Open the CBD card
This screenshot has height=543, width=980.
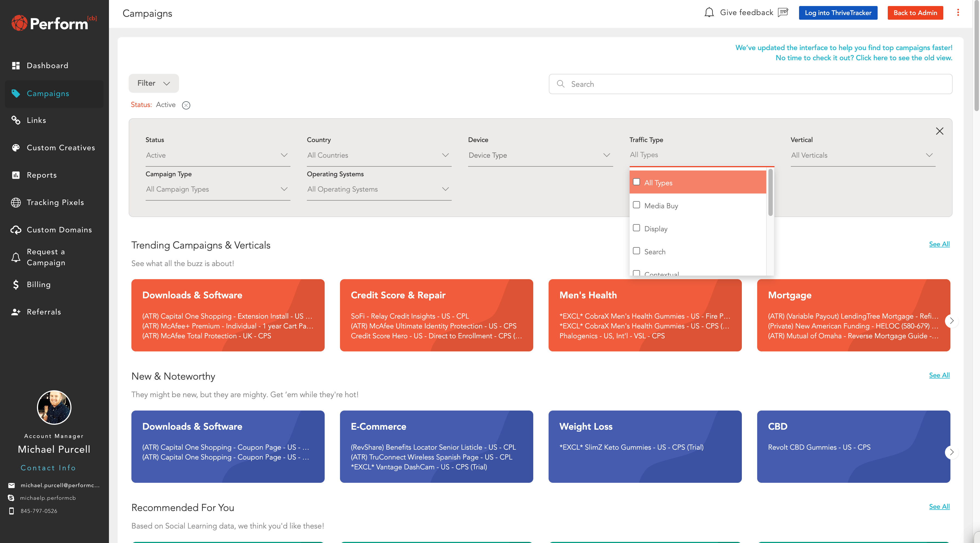[853, 446]
